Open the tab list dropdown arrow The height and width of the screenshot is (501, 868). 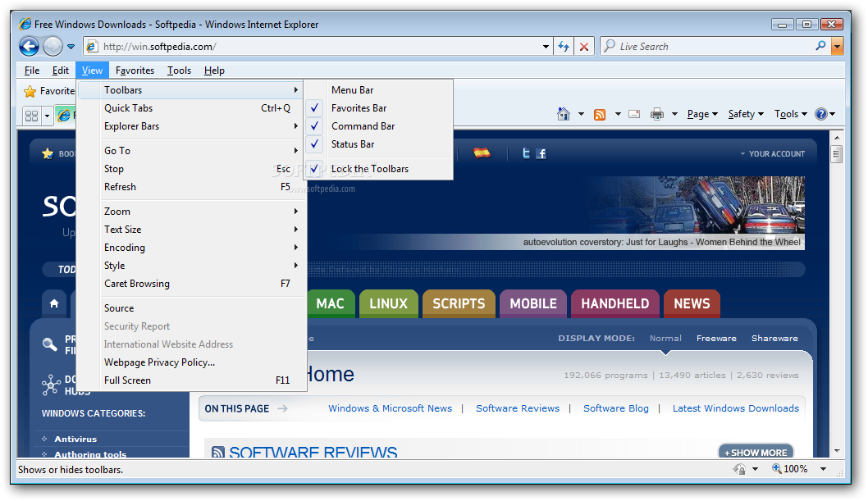[47, 116]
